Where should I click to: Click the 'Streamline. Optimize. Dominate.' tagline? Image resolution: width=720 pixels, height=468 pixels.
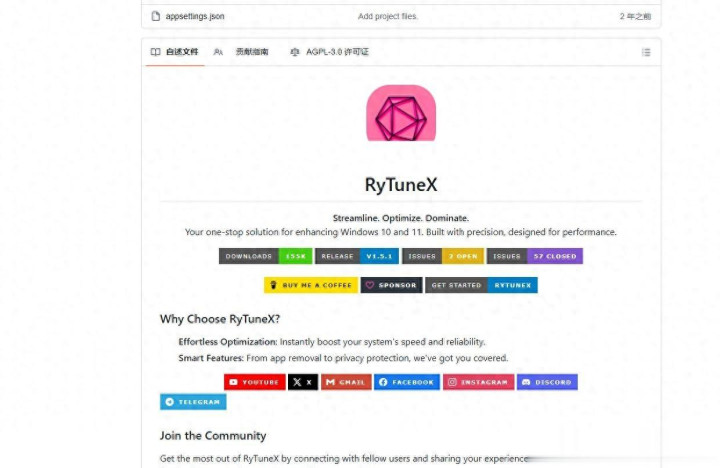(x=401, y=218)
